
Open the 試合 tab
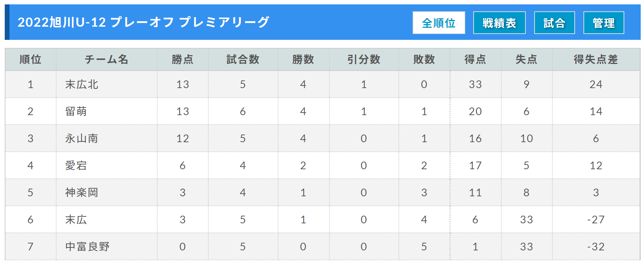(x=554, y=23)
